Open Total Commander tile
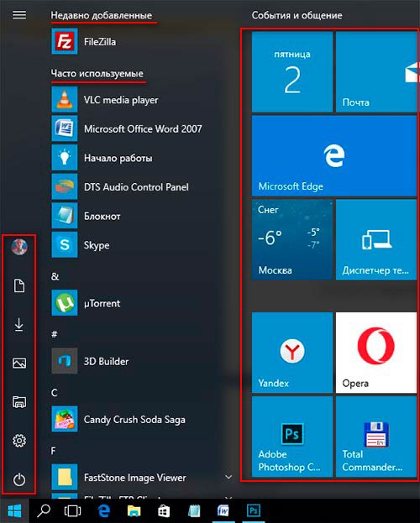Viewport: 420px width, 523px height. (x=376, y=437)
